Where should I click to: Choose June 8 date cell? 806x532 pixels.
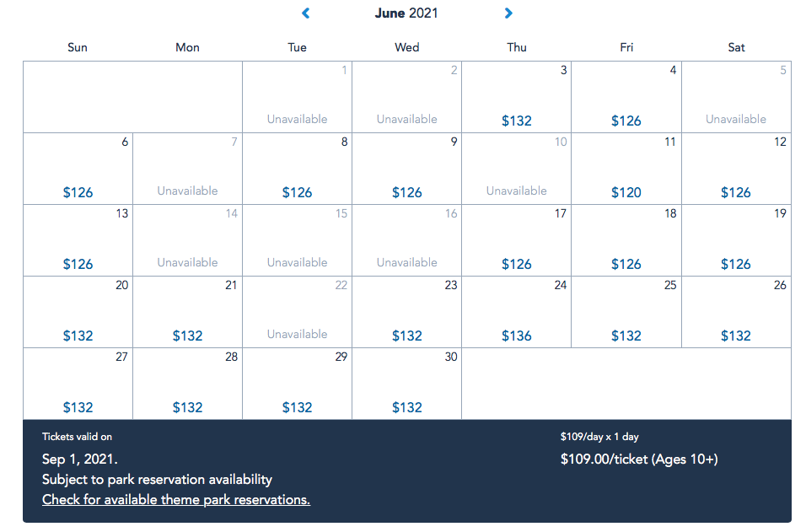(x=298, y=169)
